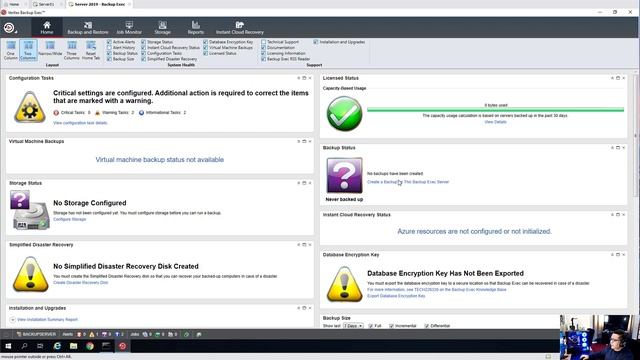Enable the Alert History checkbox

click(x=109, y=48)
